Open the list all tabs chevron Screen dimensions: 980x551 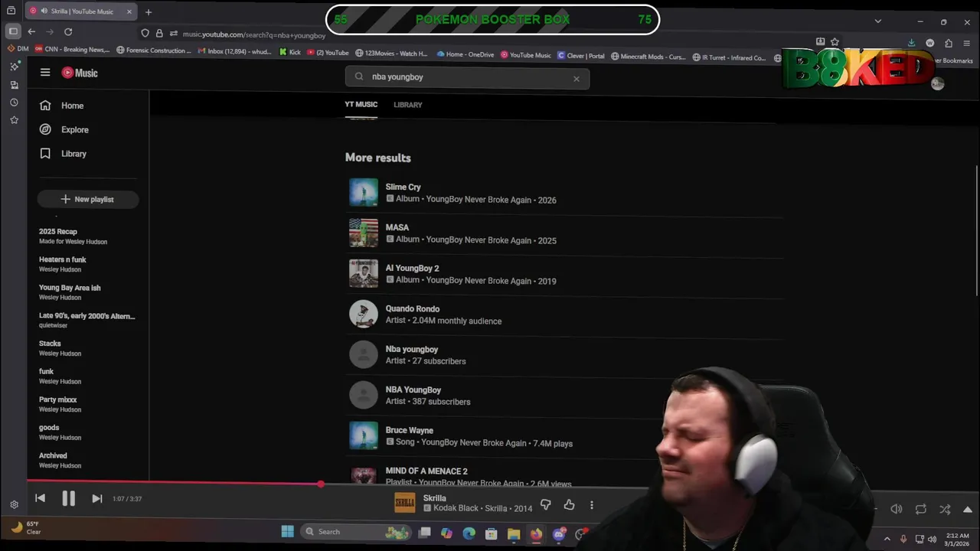[x=877, y=21]
